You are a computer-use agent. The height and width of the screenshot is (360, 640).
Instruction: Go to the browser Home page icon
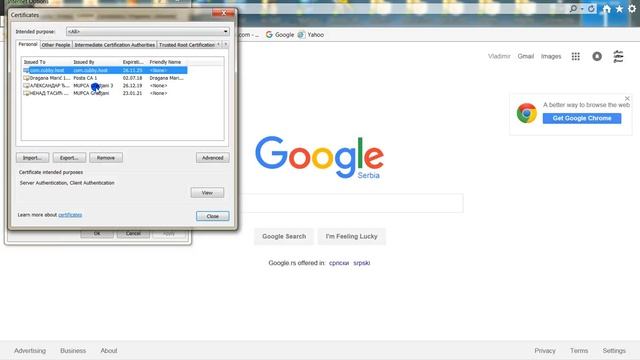coord(607,9)
